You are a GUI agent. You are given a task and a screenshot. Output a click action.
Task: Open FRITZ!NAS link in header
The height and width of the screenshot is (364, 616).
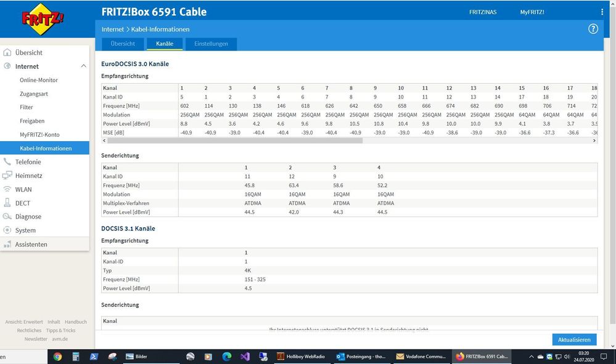point(483,12)
